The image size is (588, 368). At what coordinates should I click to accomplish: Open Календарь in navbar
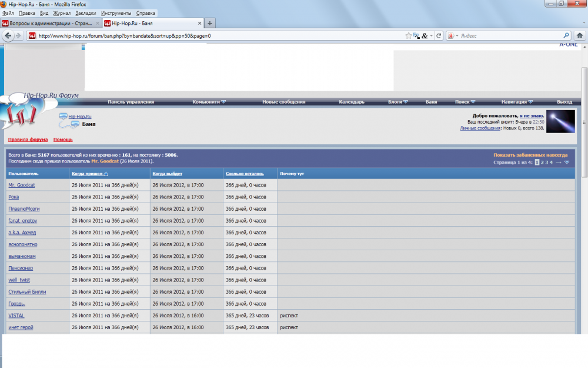click(x=352, y=102)
